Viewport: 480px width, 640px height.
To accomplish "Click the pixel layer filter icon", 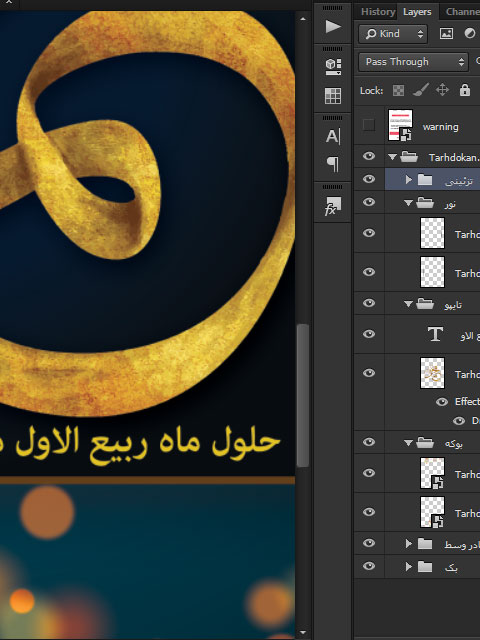I will tap(446, 33).
